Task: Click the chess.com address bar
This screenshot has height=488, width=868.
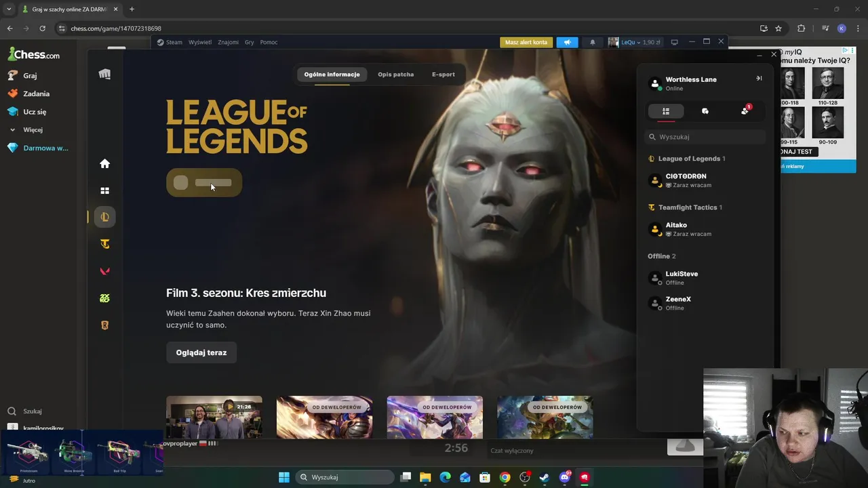Action: (407, 28)
